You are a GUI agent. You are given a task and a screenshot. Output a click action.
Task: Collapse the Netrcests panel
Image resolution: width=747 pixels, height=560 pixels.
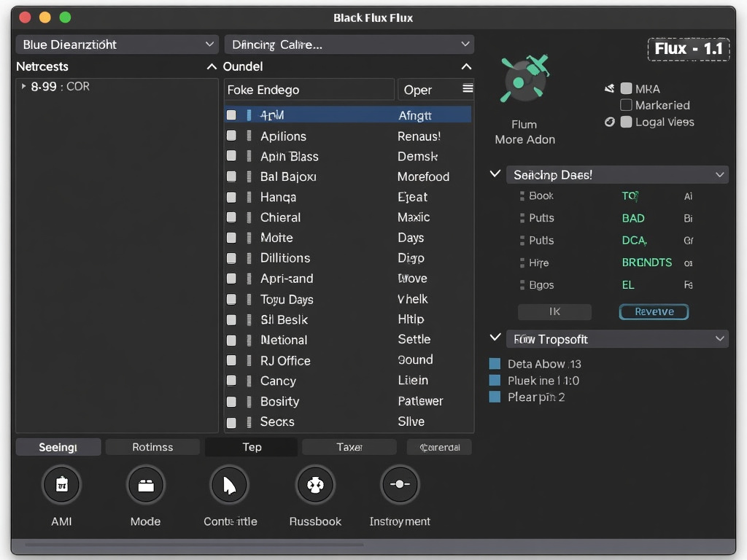[x=212, y=66]
